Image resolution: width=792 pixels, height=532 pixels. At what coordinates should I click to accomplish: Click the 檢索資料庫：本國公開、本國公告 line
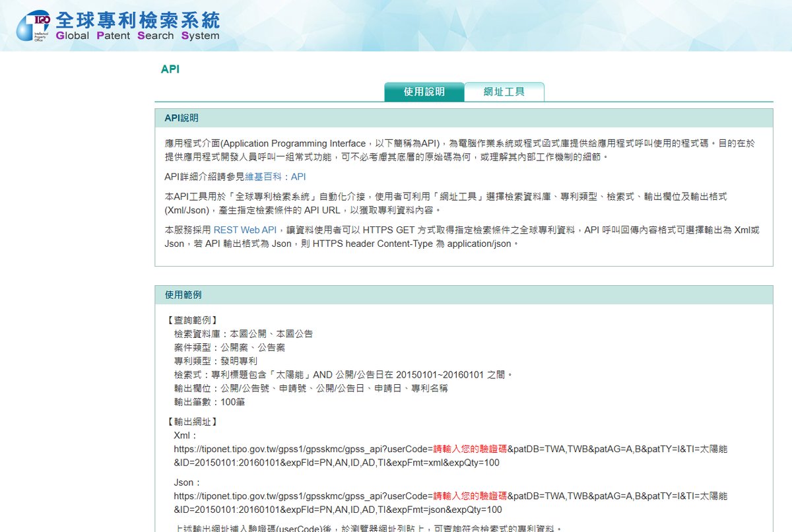(x=244, y=333)
